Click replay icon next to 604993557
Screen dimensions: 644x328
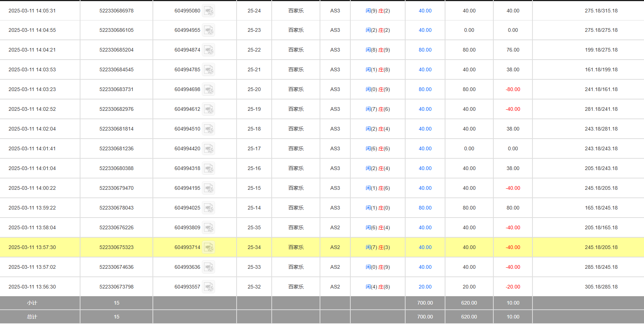[x=208, y=287]
